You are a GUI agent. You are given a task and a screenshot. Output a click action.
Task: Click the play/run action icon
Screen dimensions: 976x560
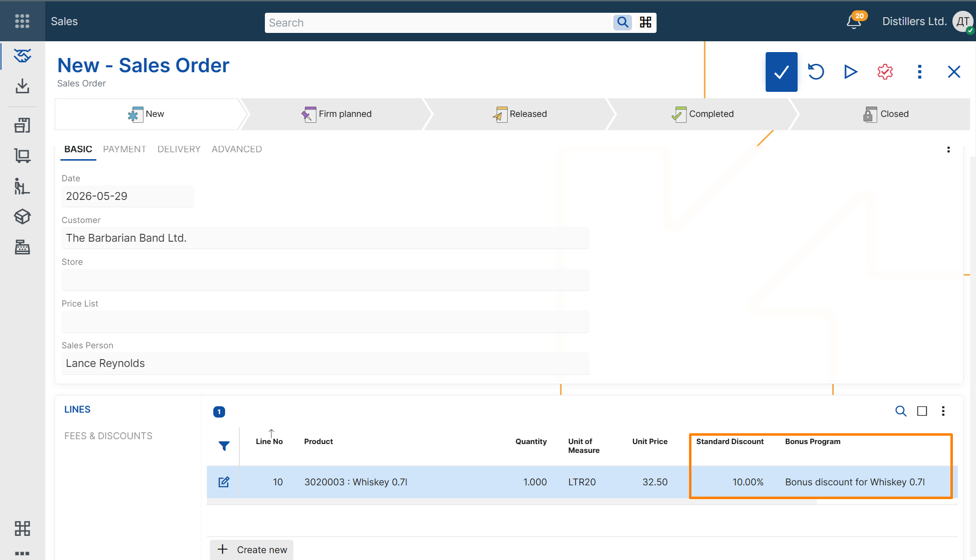tap(851, 72)
